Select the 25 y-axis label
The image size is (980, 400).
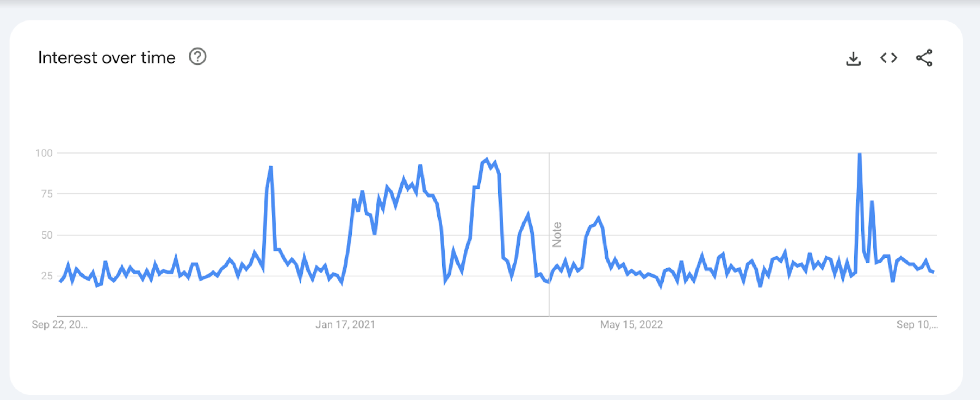click(46, 276)
